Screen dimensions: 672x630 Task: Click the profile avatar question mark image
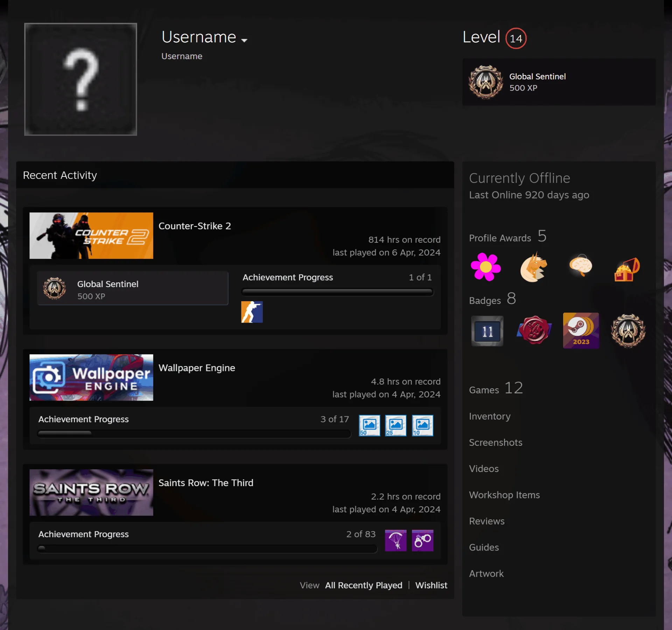pos(80,79)
